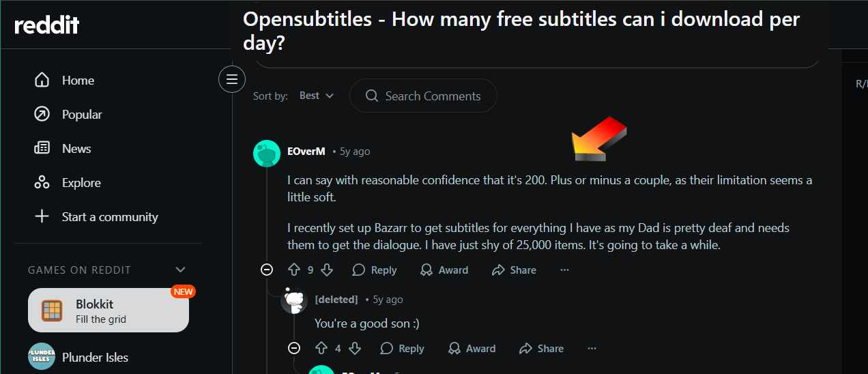Open Plunder Isles game

(x=95, y=357)
